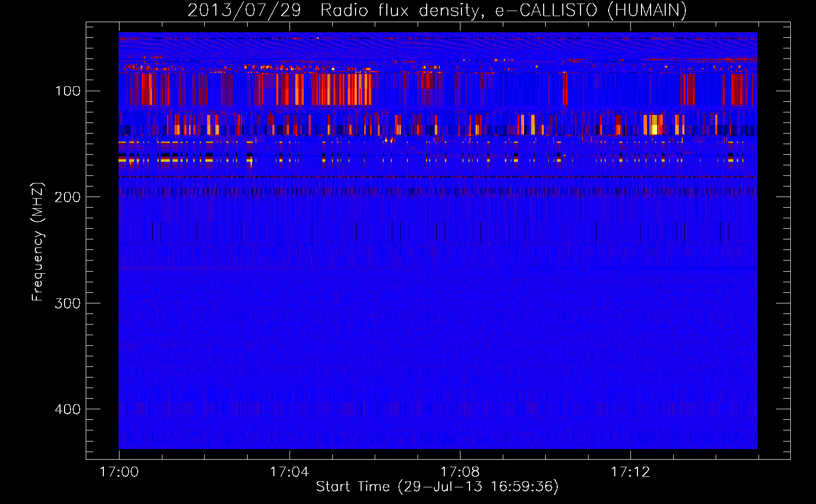
Task: Click the '400' frequency tick label
Action: pyautogui.click(x=68, y=409)
